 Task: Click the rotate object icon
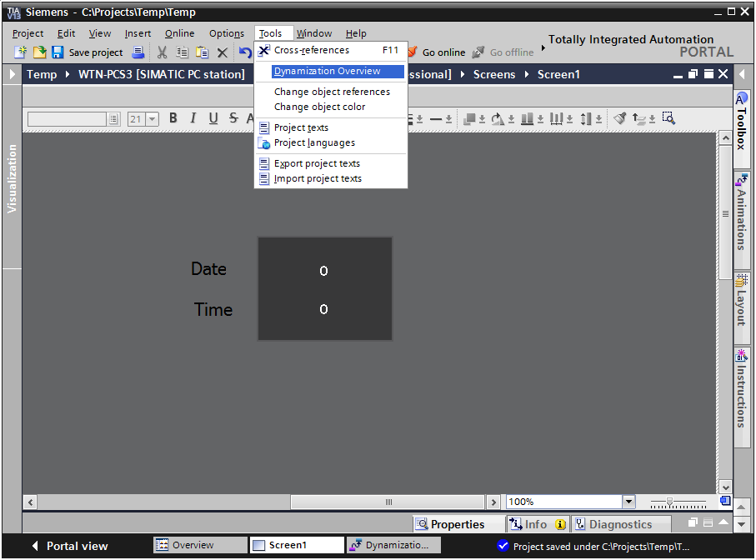(x=498, y=118)
